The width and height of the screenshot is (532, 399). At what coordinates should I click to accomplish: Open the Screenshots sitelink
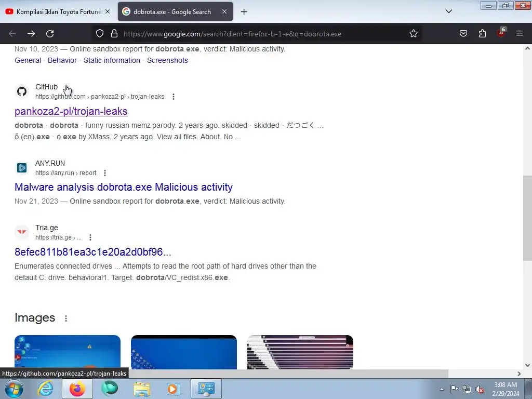tap(167, 60)
